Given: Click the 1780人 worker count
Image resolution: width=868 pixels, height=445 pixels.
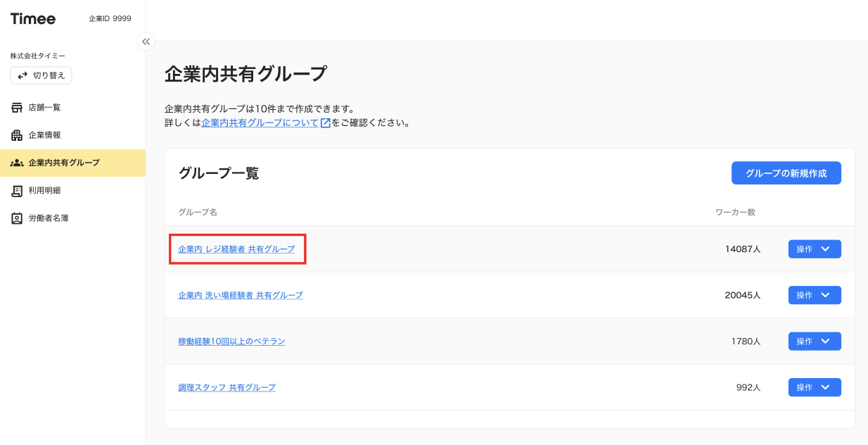Looking at the screenshot, I should click(x=746, y=341).
